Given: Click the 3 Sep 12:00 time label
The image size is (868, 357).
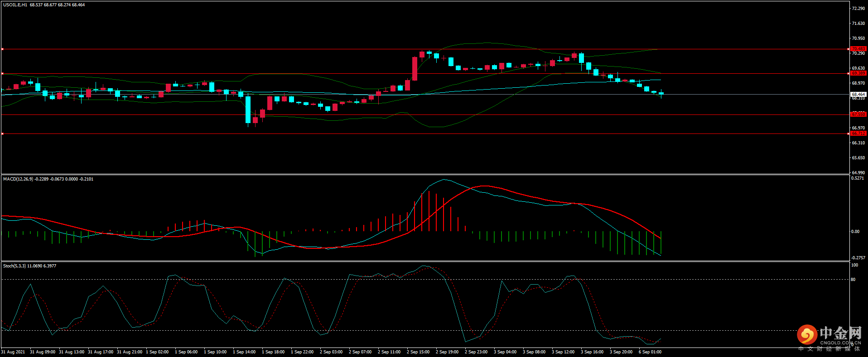Looking at the screenshot, I should [563, 352].
